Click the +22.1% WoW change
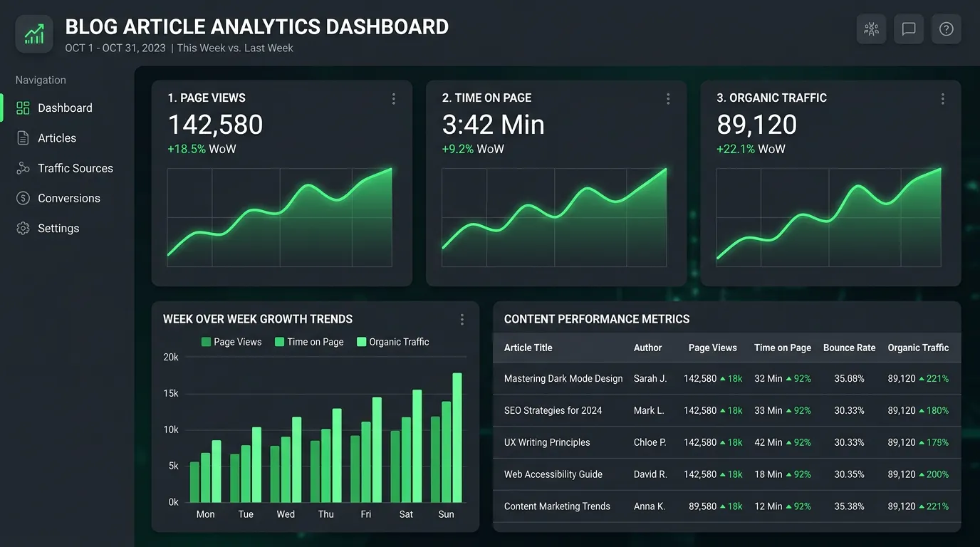 (x=751, y=149)
